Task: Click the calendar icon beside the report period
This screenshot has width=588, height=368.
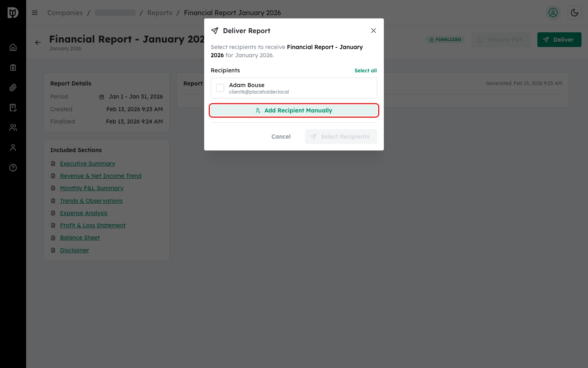Action: [x=101, y=97]
